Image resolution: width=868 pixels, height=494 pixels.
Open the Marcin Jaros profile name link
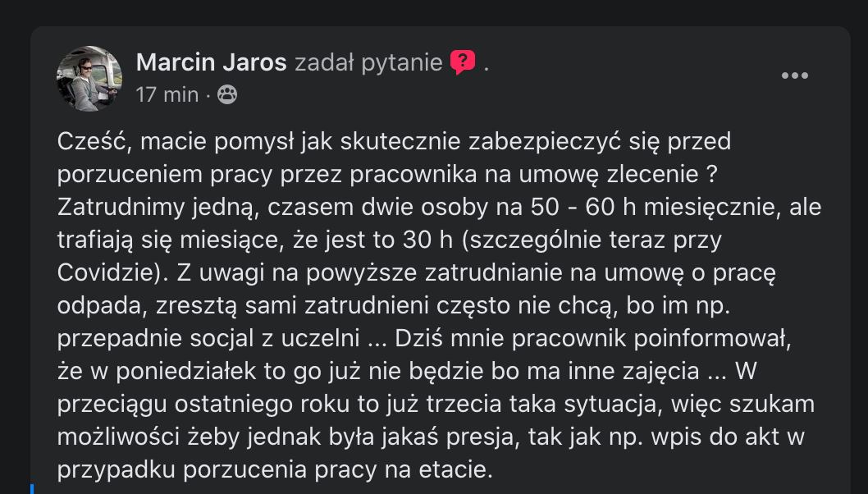coord(211,62)
